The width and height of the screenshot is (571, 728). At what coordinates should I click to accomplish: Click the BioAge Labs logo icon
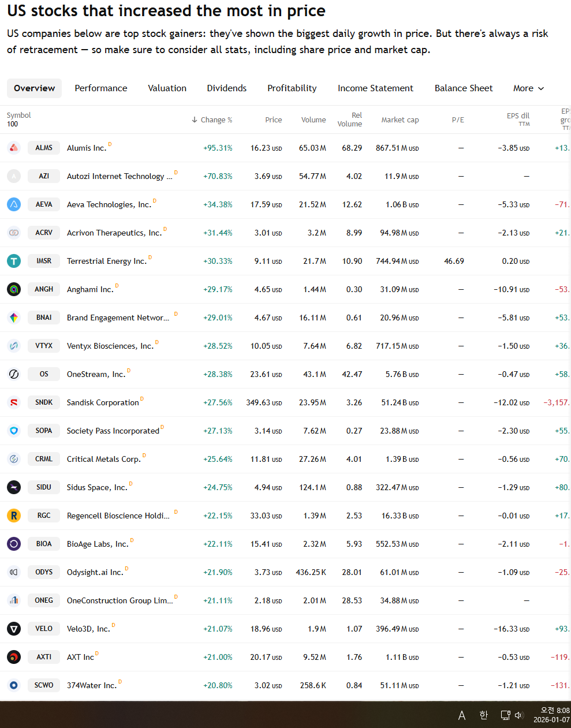coord(14,544)
